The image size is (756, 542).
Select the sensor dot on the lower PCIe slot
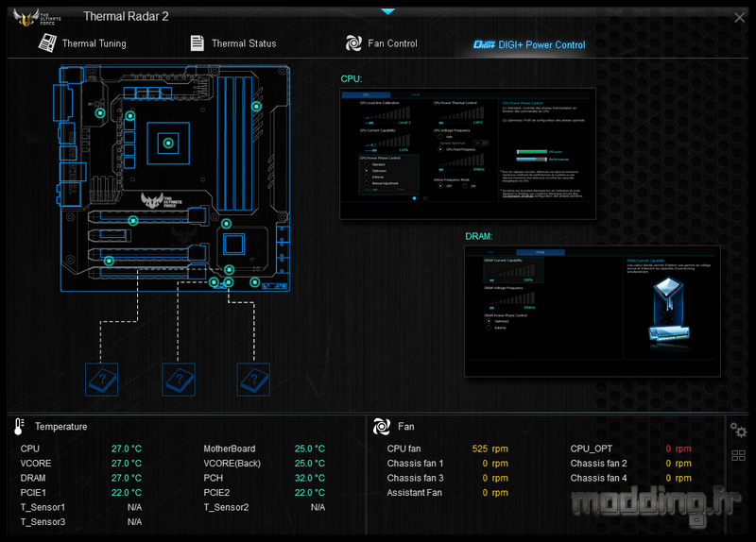(x=109, y=262)
